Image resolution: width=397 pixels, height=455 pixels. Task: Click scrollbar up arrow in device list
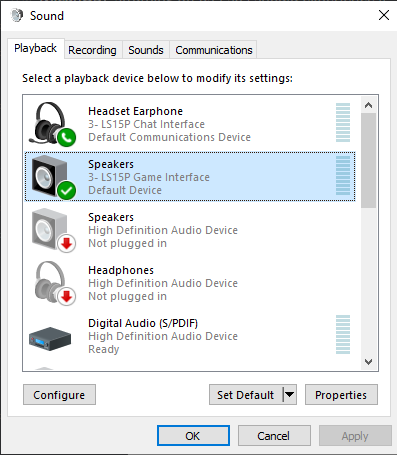(x=368, y=105)
